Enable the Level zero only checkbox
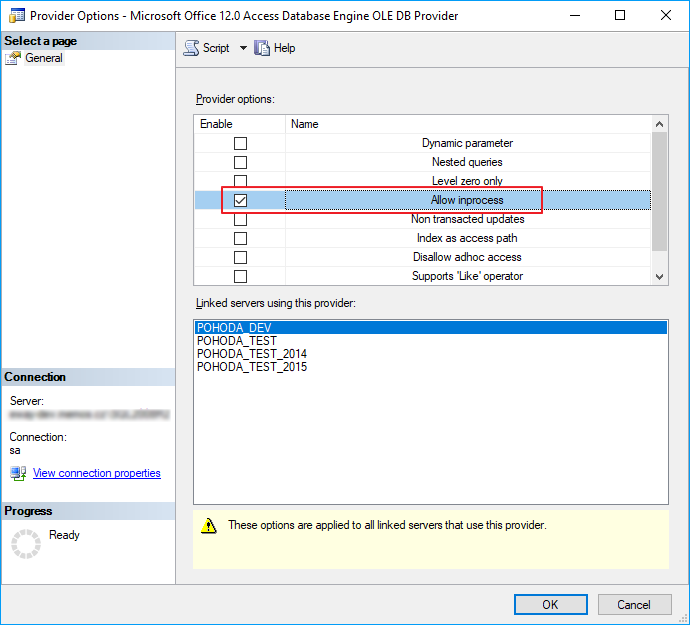The width and height of the screenshot is (690, 625). click(240, 180)
